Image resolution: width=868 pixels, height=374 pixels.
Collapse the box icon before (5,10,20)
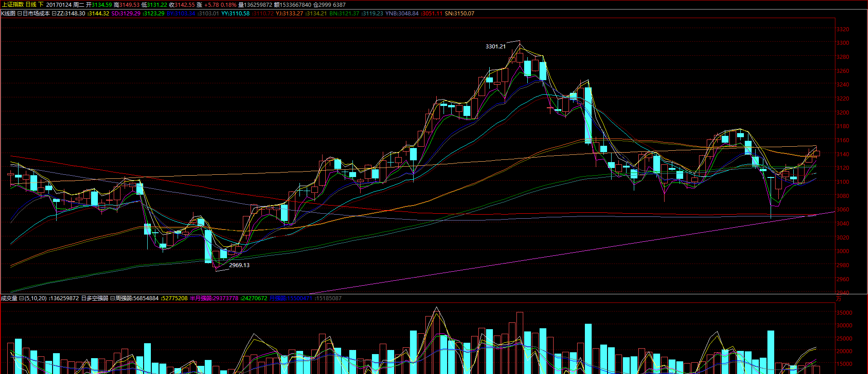tap(21, 298)
